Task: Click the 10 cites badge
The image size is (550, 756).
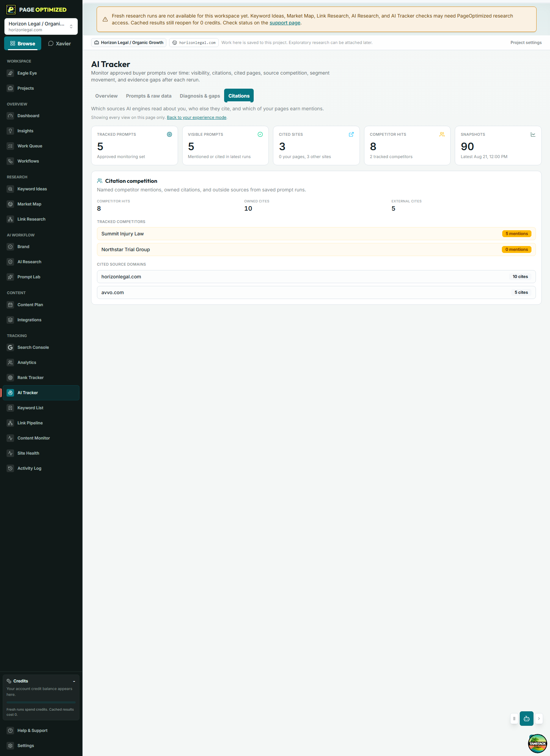Action: (520, 277)
